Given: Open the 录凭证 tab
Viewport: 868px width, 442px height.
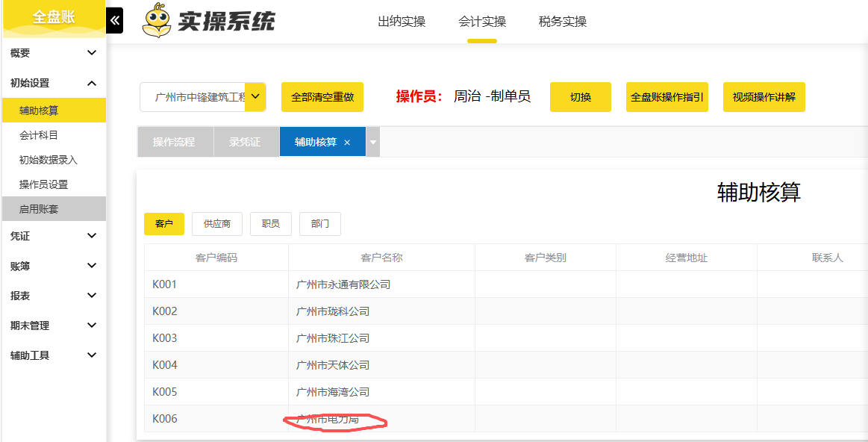Looking at the screenshot, I should tap(245, 142).
